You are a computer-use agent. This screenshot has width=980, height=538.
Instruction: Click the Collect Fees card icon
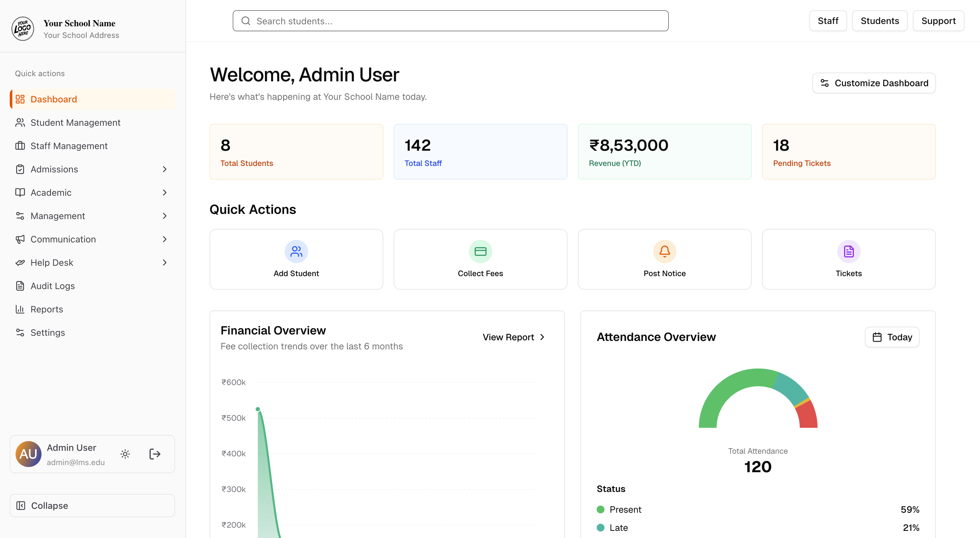pos(480,251)
